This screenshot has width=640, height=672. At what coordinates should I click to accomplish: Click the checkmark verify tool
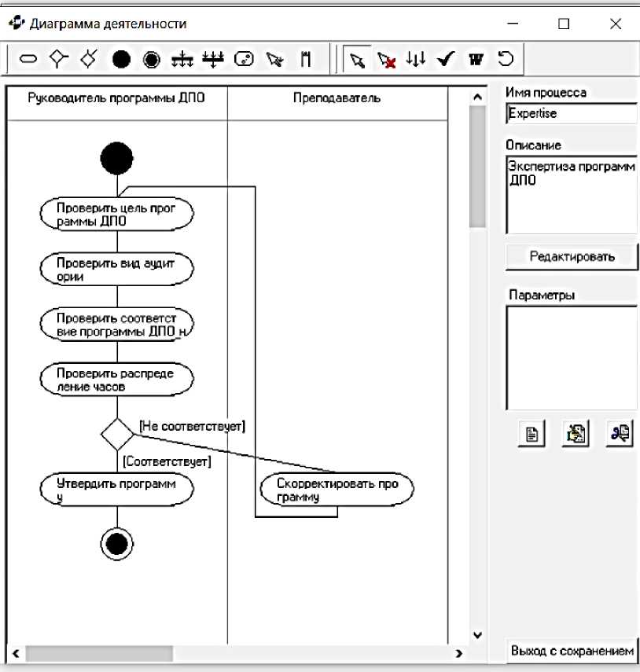446,59
